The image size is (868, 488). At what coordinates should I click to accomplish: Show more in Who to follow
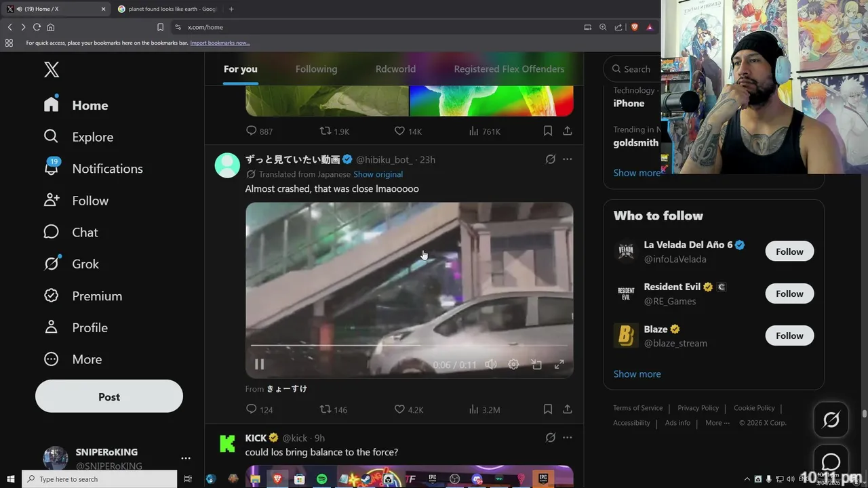click(x=637, y=374)
